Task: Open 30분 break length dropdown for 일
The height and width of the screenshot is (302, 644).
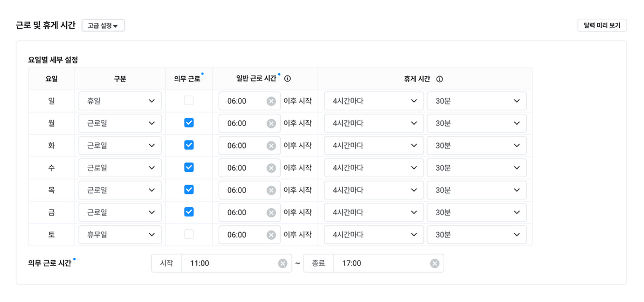Action: click(477, 101)
